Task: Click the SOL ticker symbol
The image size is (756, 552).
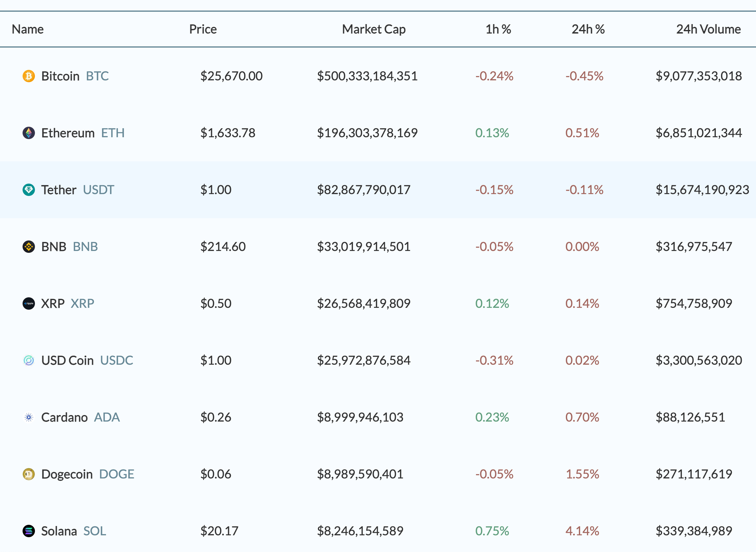Action: click(95, 531)
